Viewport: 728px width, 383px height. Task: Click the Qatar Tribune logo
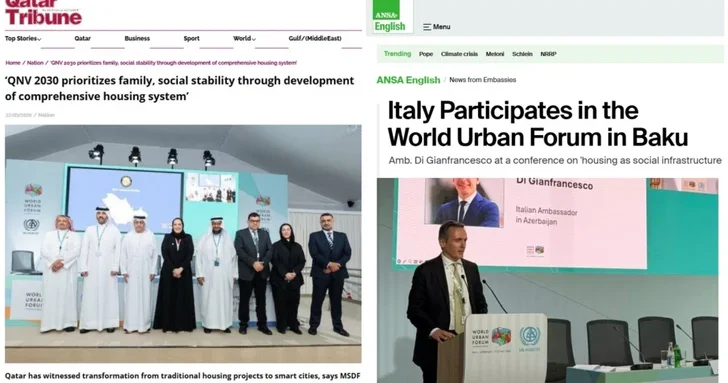click(43, 13)
